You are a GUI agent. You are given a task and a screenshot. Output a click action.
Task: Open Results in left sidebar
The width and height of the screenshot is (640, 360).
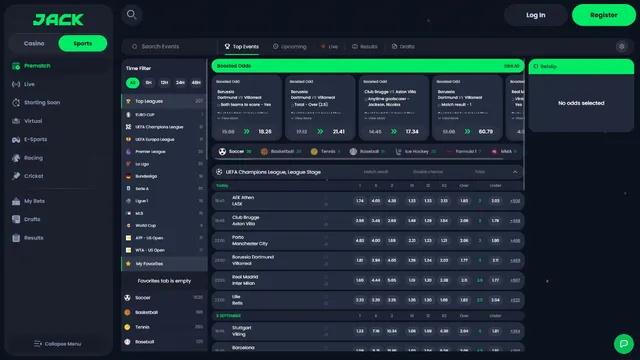pos(59,238)
